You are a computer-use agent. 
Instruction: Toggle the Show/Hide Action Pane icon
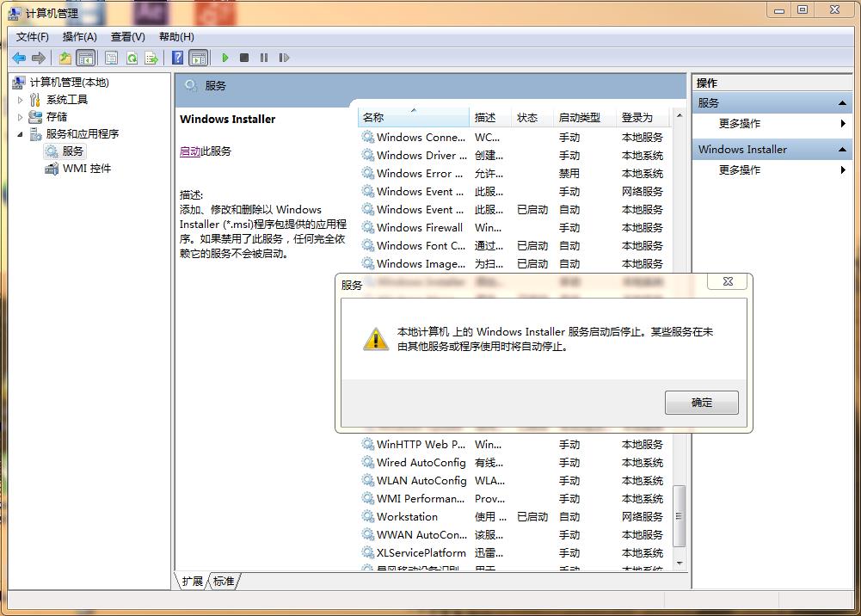(x=199, y=58)
